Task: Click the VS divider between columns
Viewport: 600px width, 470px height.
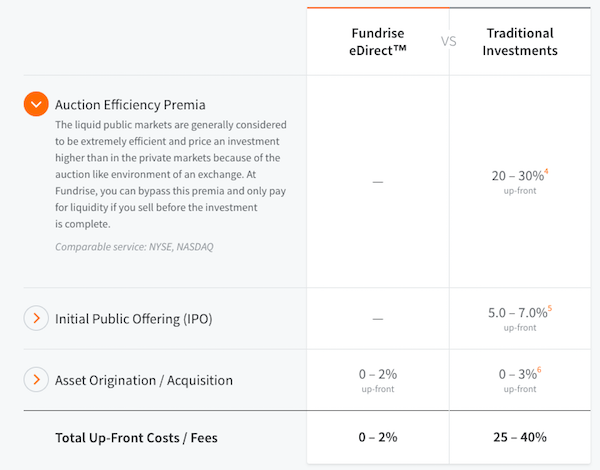Action: [448, 41]
